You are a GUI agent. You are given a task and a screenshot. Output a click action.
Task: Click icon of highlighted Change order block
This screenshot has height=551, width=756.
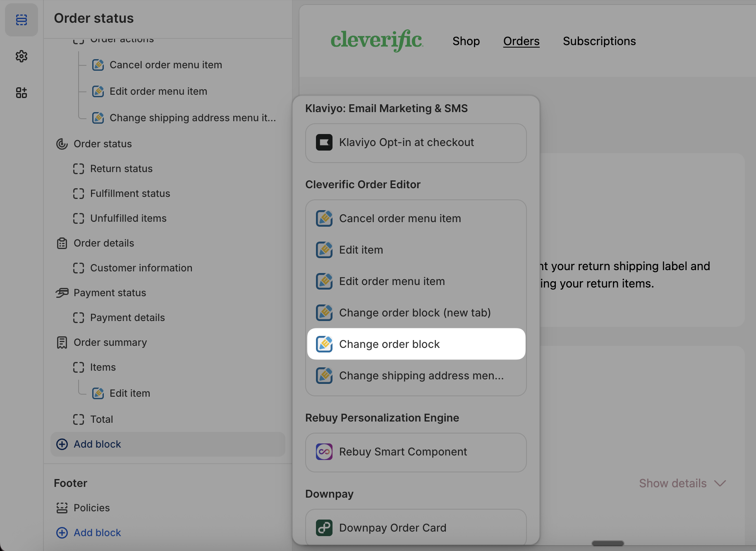coord(324,344)
